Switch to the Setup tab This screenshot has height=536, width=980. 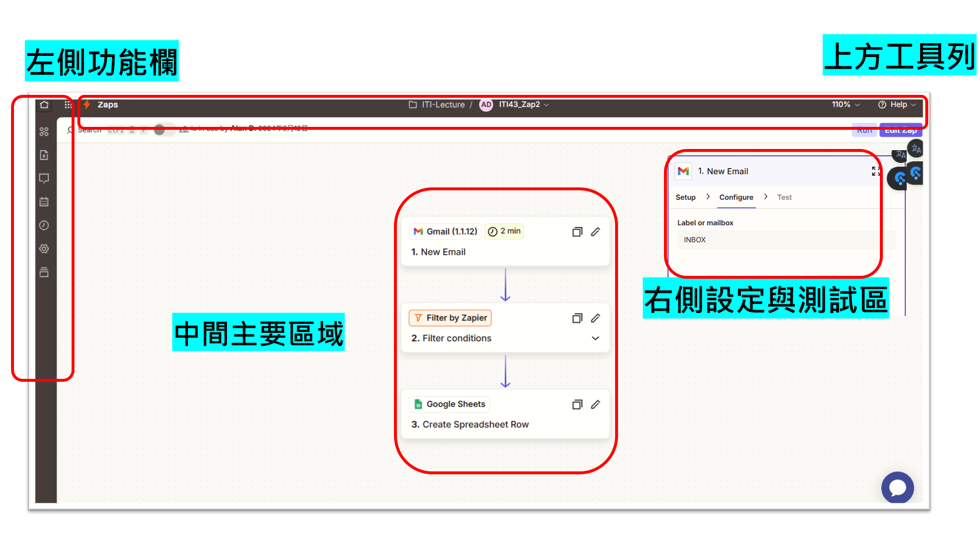pyautogui.click(x=685, y=197)
